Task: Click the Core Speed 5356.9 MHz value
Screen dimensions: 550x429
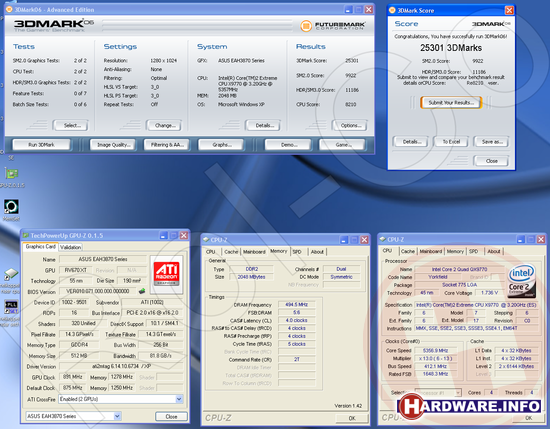Action: tap(436, 350)
